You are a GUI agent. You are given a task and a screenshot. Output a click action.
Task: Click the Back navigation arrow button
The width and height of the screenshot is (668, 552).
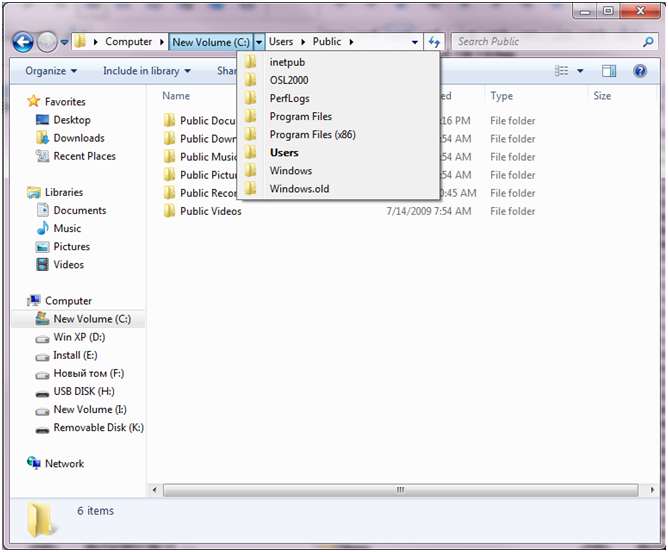click(x=23, y=42)
